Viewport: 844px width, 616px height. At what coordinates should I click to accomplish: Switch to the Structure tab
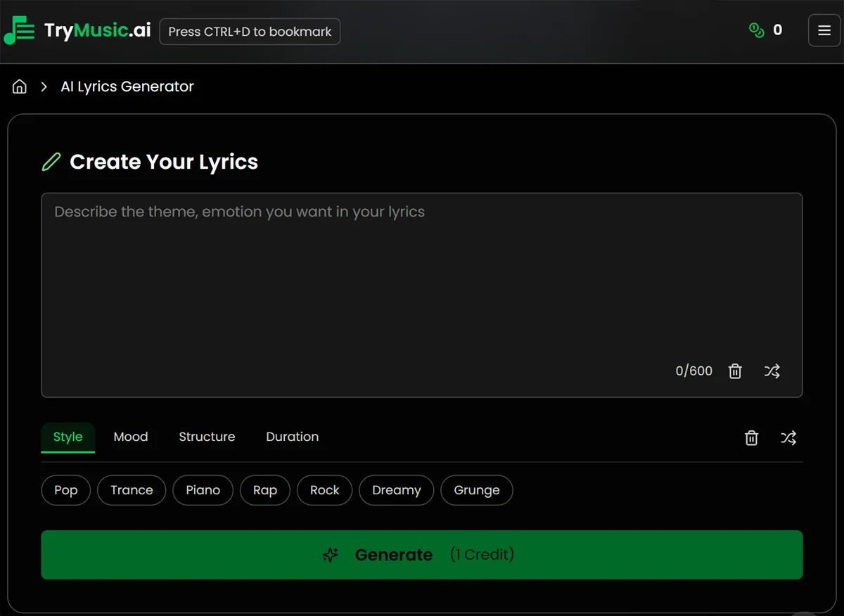tap(207, 437)
